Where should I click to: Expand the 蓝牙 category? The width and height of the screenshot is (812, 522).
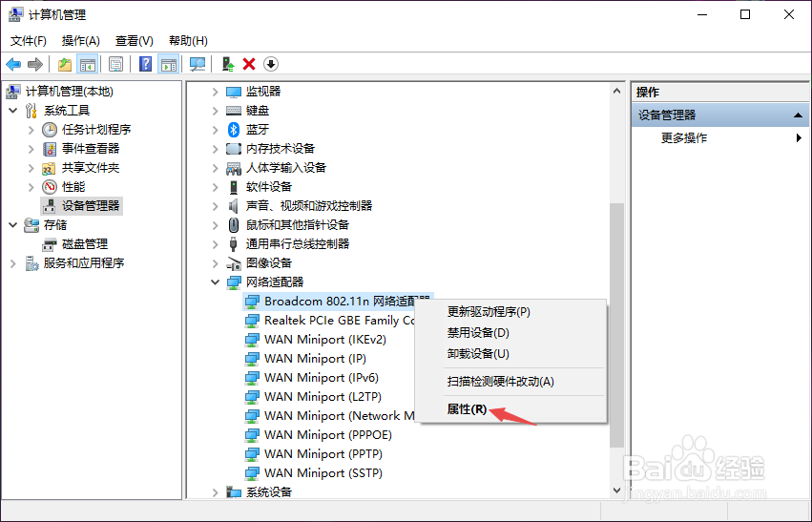(216, 130)
